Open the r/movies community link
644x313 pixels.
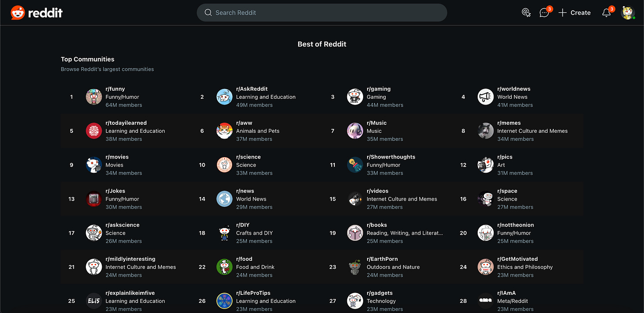coord(117,157)
